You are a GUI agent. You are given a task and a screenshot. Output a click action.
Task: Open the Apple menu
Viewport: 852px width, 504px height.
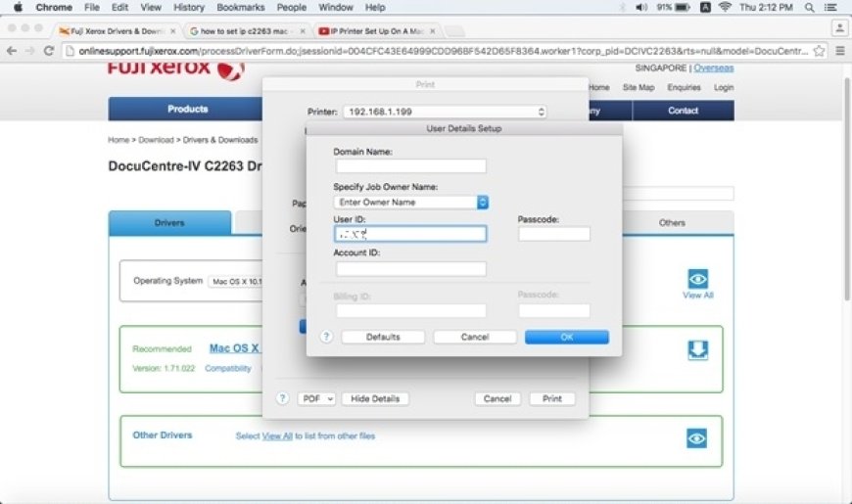point(18,8)
